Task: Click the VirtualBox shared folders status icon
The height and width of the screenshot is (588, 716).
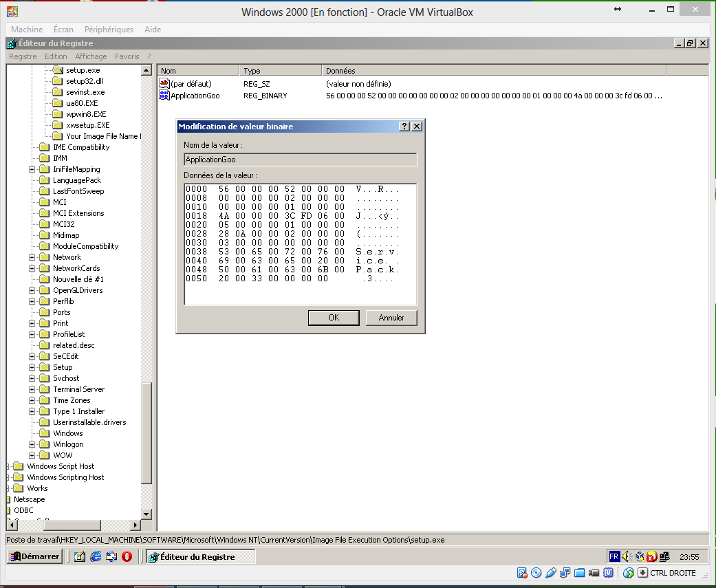Action: coord(580,573)
